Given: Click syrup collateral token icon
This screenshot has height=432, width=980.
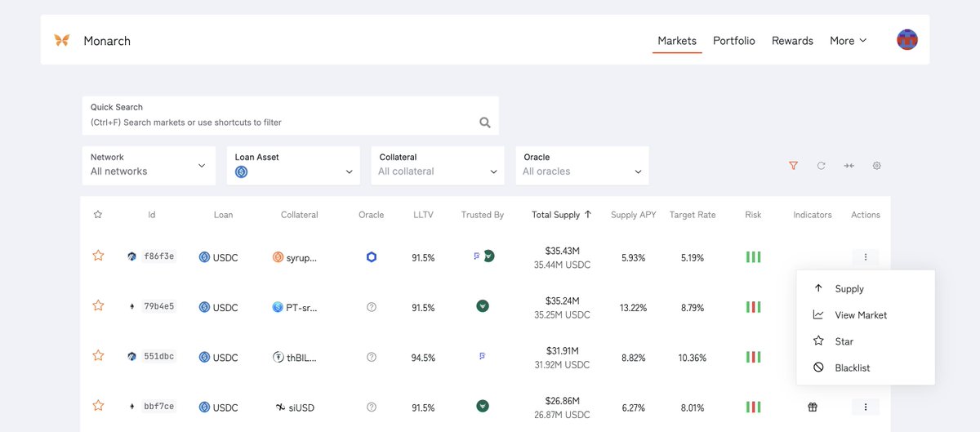Looking at the screenshot, I should [x=278, y=257].
